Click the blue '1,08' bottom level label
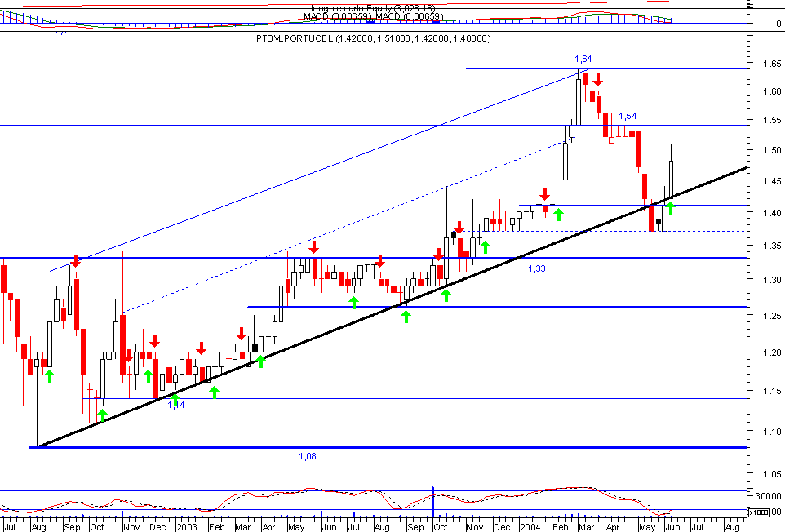 [308, 456]
